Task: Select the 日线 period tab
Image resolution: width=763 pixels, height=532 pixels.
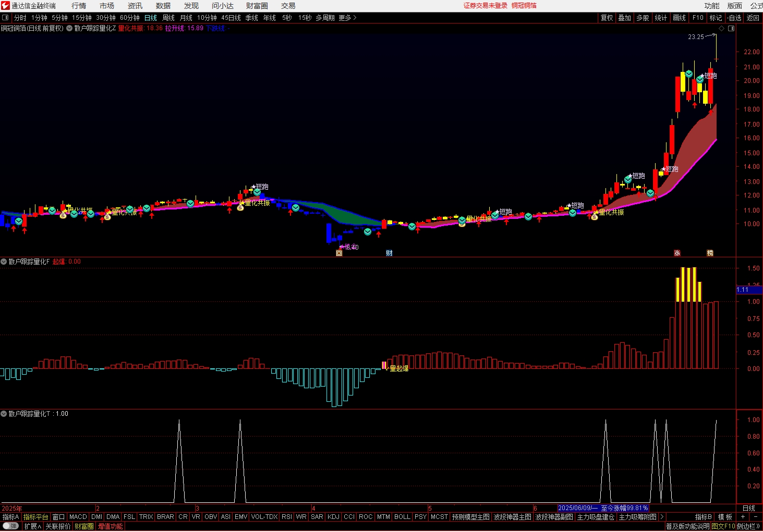Action: tap(151, 18)
